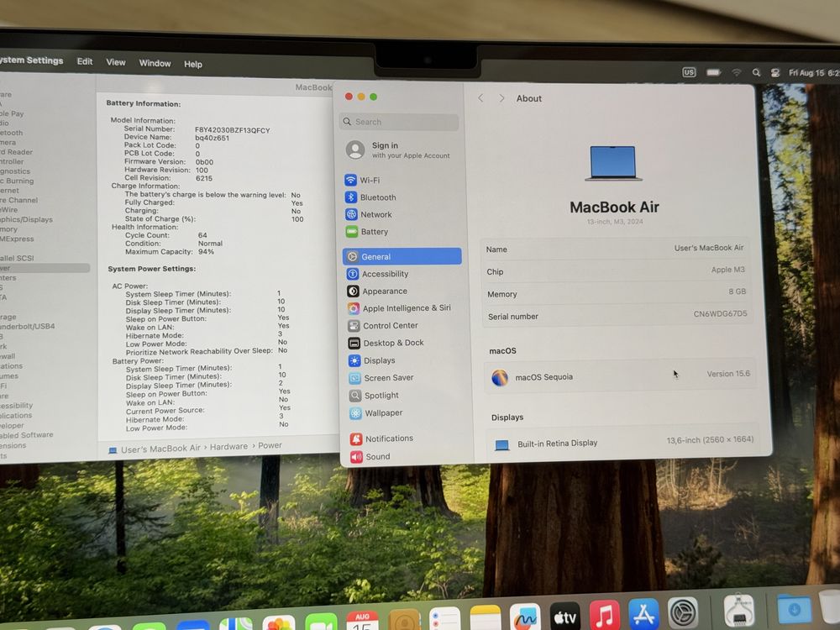Select Parallel SCSI in System Information sidebar
The image size is (840, 630).
point(17,258)
